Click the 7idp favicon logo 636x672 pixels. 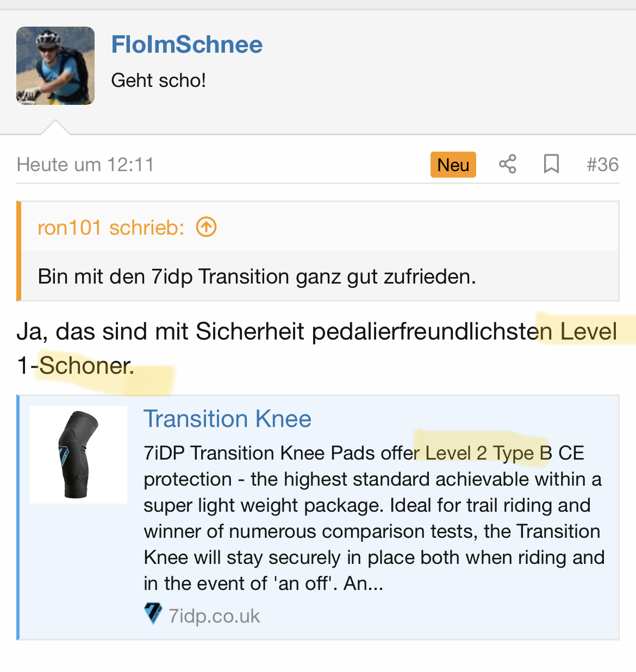click(153, 614)
